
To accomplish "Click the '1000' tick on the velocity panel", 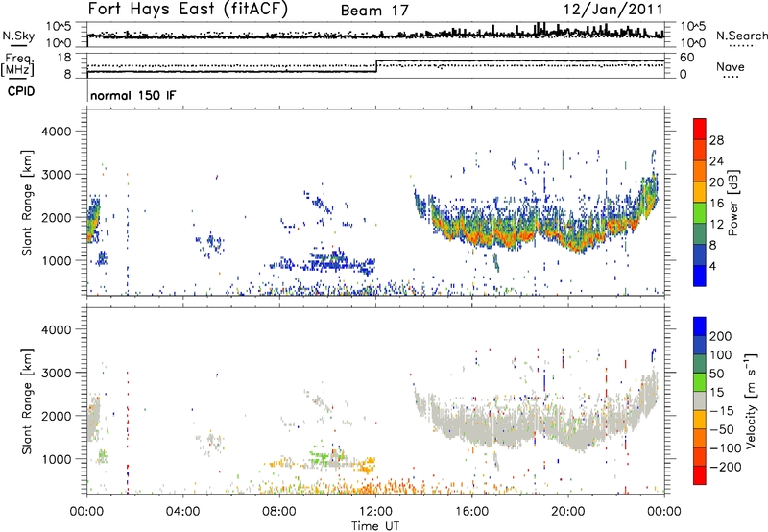I will 56,460.
